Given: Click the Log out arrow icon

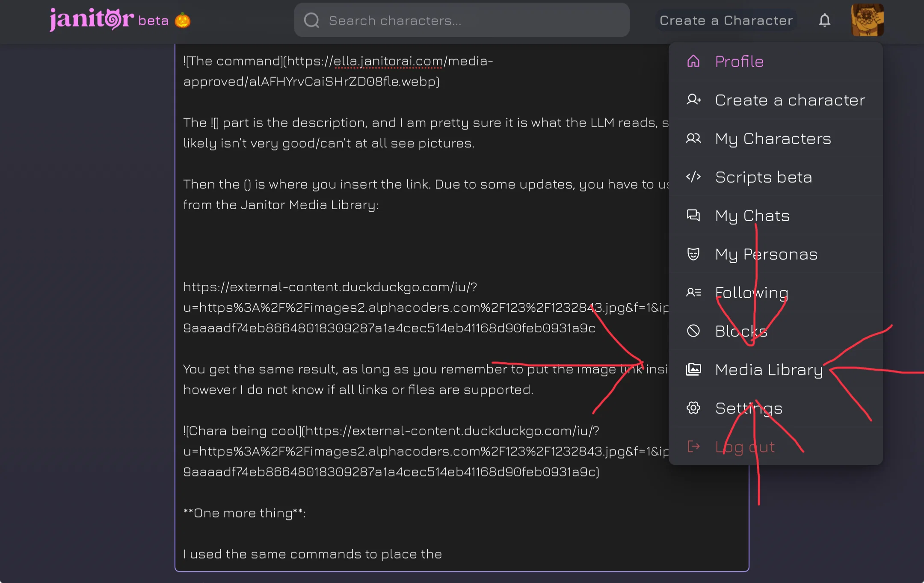Looking at the screenshot, I should point(693,446).
